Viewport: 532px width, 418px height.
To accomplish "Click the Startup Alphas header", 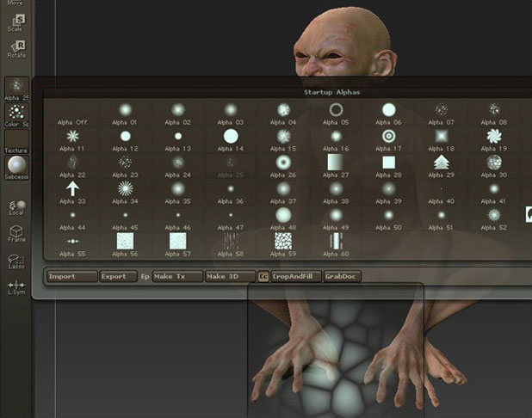I will click(331, 92).
